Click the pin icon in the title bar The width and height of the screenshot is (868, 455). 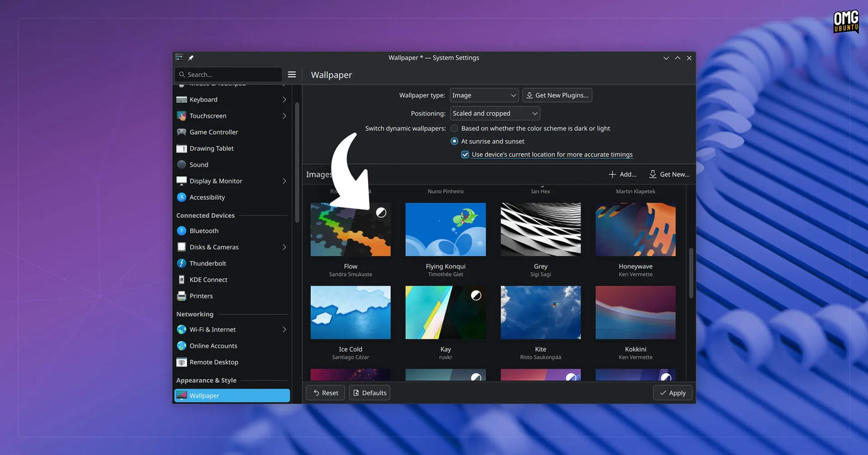point(191,58)
